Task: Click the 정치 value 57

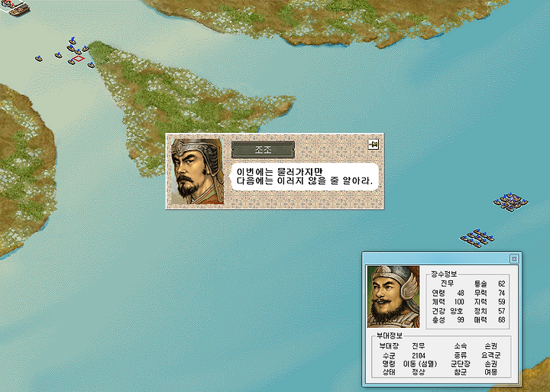Action: point(501,311)
